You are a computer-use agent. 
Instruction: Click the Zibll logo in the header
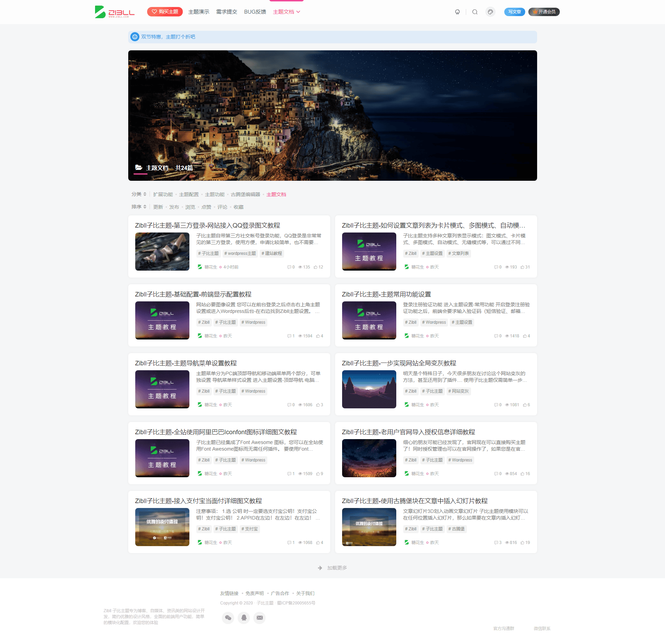tap(115, 12)
